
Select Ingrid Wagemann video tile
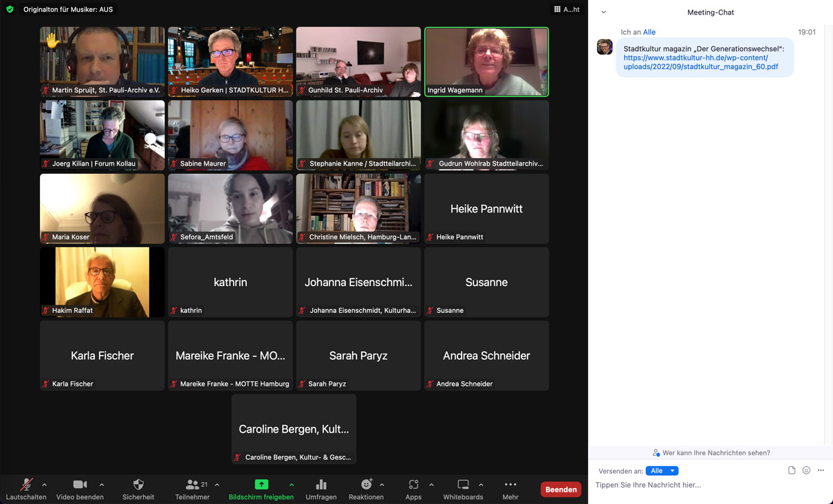pos(486,62)
